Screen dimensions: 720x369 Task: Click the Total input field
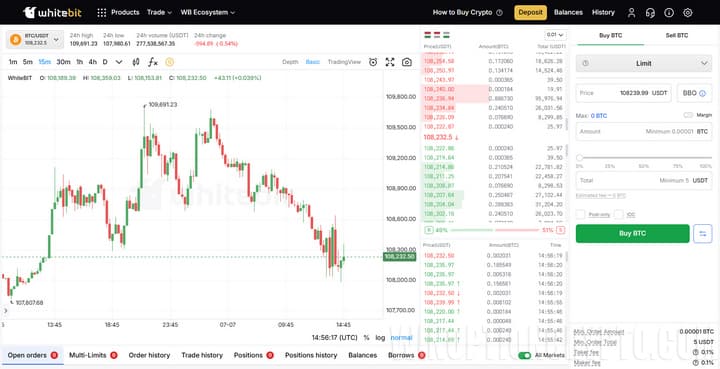(x=644, y=180)
